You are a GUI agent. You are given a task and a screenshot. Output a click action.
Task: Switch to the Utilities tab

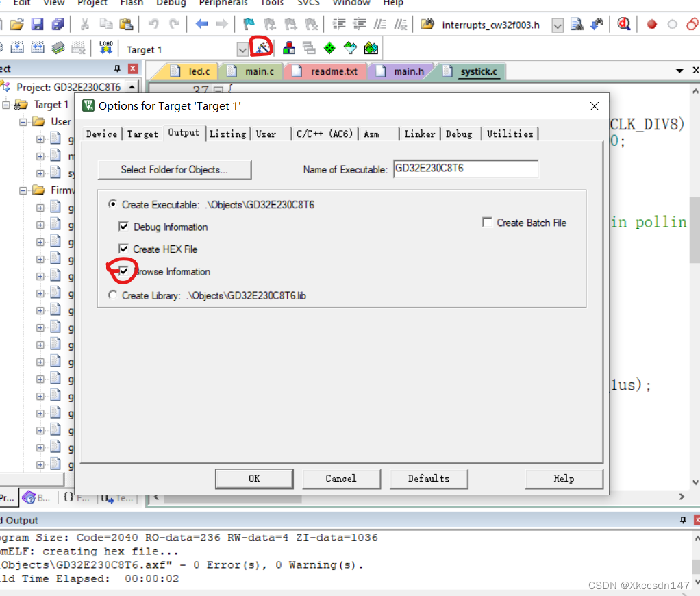click(x=510, y=134)
